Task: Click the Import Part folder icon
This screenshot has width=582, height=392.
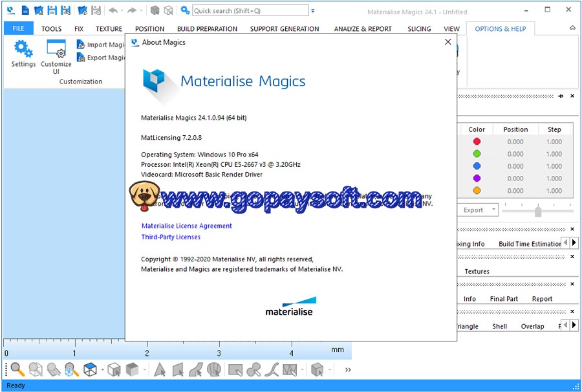Action: pos(38,10)
